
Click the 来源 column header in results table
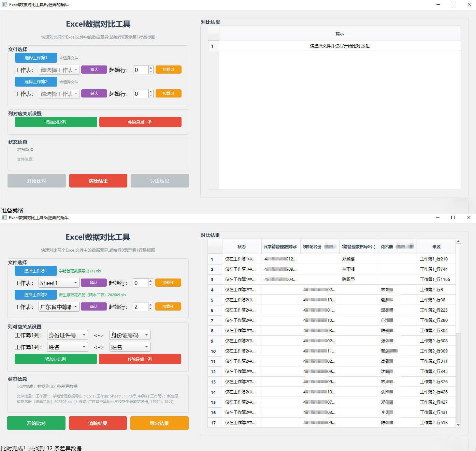[436, 246]
